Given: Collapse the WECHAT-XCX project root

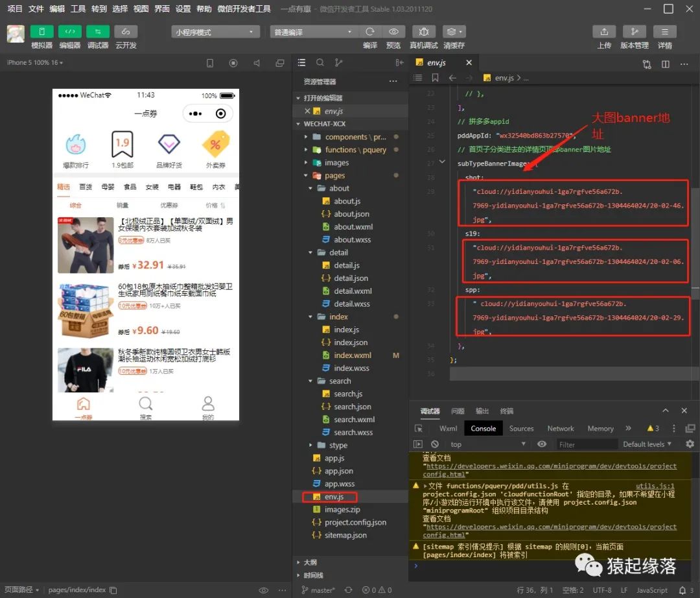Looking at the screenshot, I should [x=298, y=124].
